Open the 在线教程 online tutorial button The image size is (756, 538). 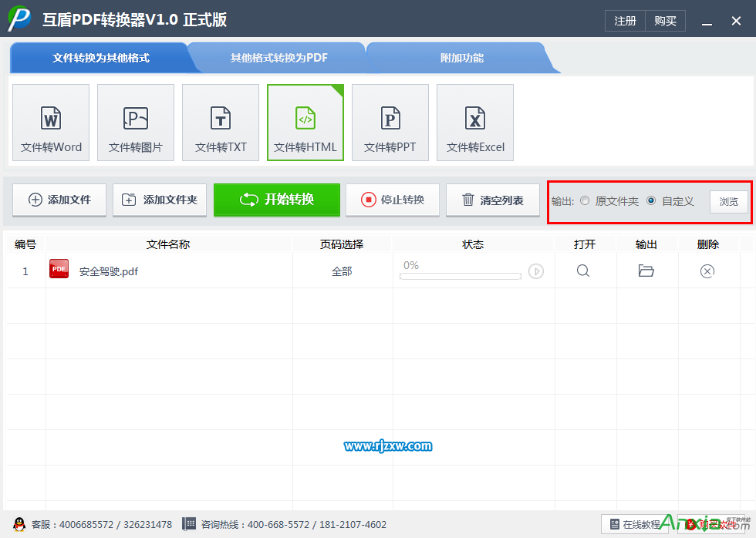pos(634,524)
